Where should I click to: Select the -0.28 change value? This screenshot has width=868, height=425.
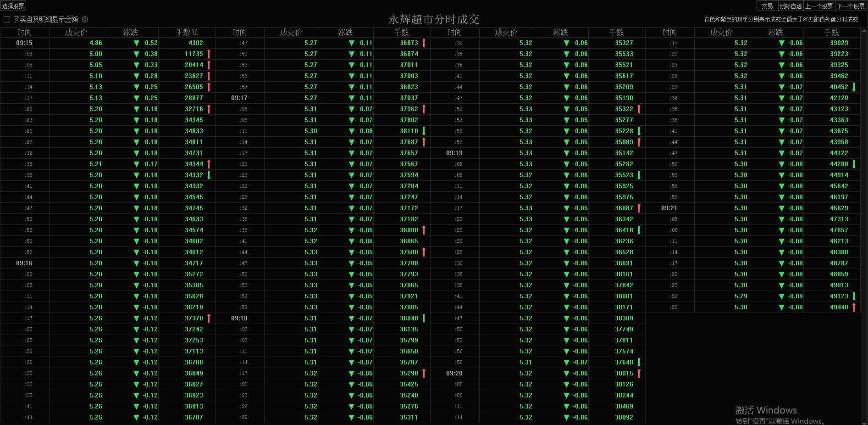click(150, 76)
